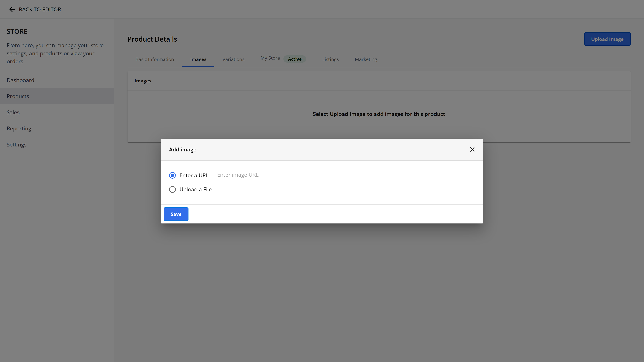Switch to the Basic Information tab

(155, 59)
